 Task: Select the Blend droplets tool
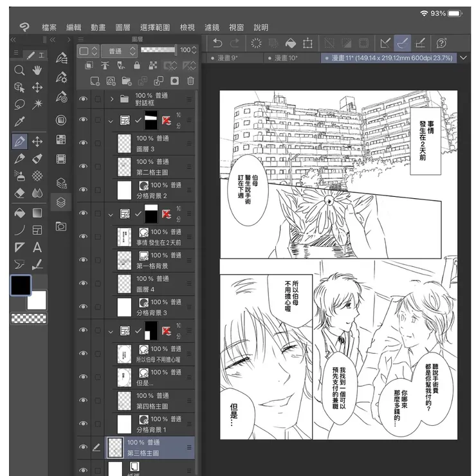37,193
